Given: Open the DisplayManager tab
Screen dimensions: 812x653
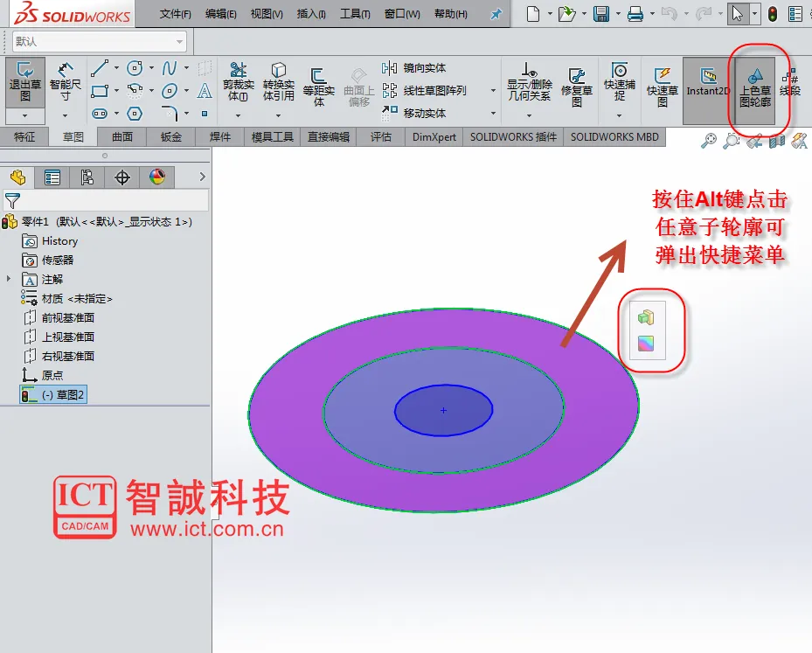Looking at the screenshot, I should (157, 177).
